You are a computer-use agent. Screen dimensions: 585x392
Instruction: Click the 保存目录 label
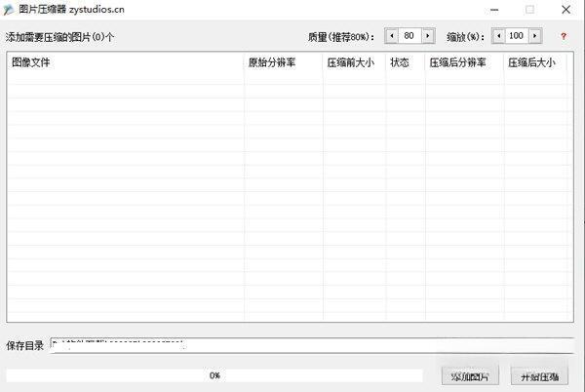tap(24, 346)
